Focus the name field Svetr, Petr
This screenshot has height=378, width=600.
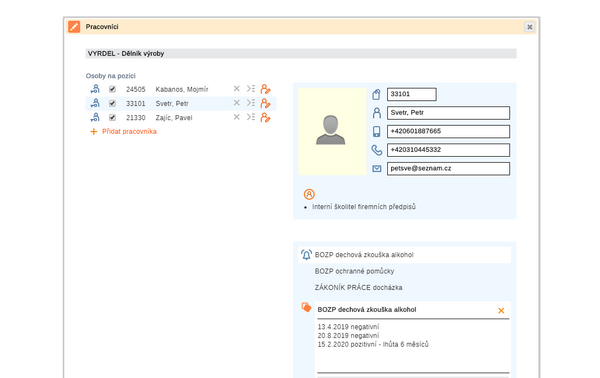coord(448,113)
